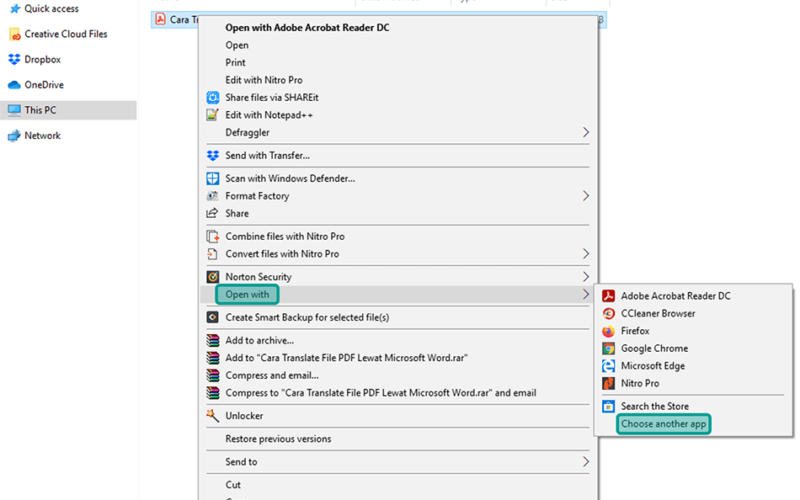
Task: Select Scan with Windows Defender
Action: point(290,179)
